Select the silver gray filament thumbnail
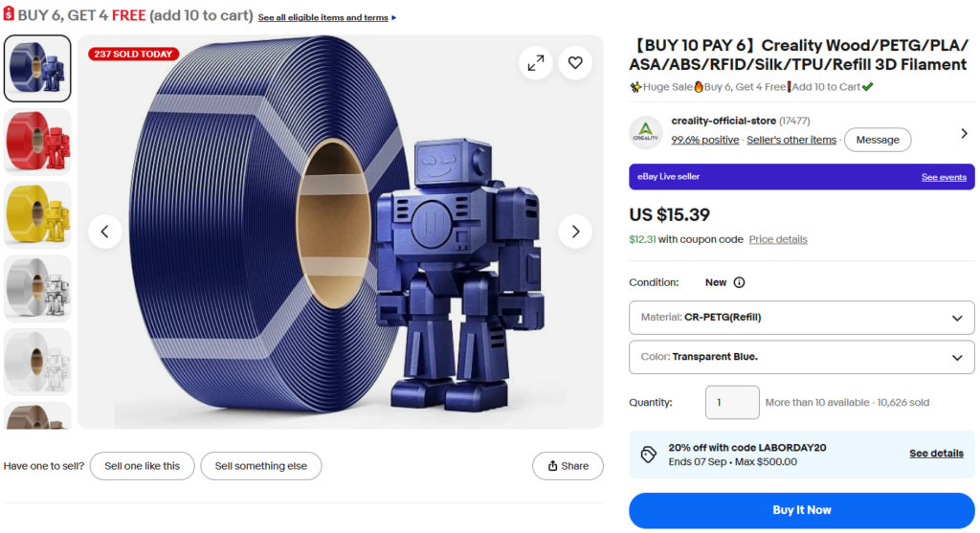Viewport: 980px width, 533px height. (37, 288)
